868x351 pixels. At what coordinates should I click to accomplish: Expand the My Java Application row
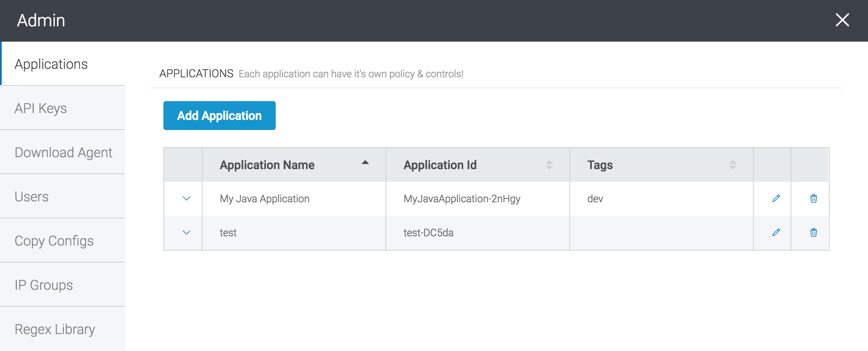click(x=186, y=198)
